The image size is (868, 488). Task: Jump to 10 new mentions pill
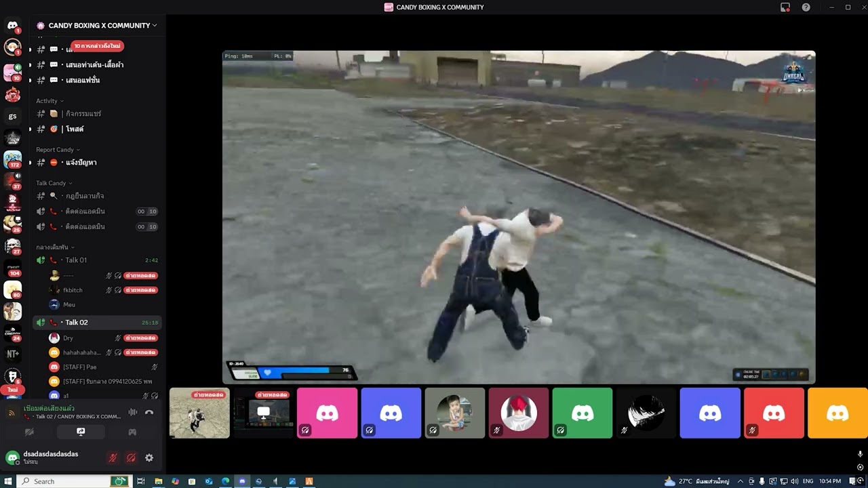point(98,46)
